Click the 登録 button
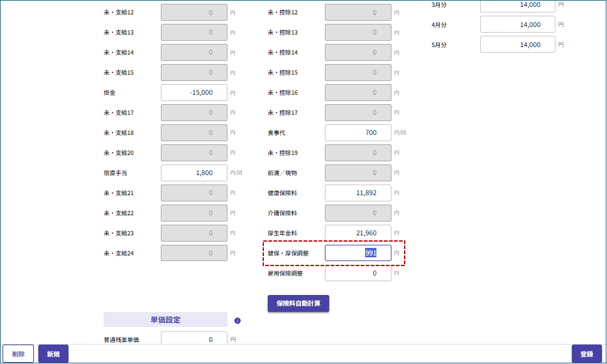Screen dimensions: 607x364 click(x=586, y=354)
